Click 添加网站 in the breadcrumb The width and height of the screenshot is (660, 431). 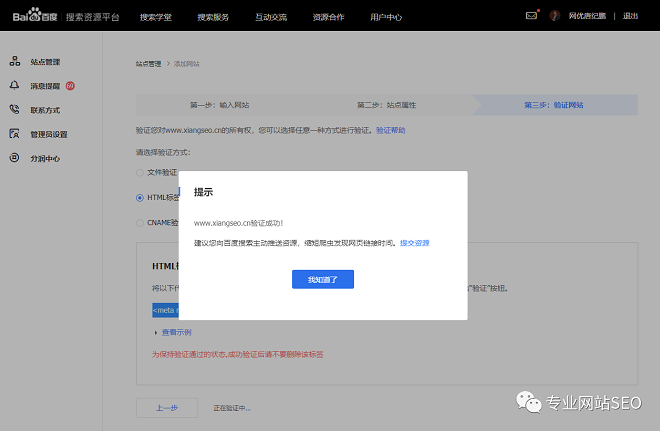(x=186, y=64)
